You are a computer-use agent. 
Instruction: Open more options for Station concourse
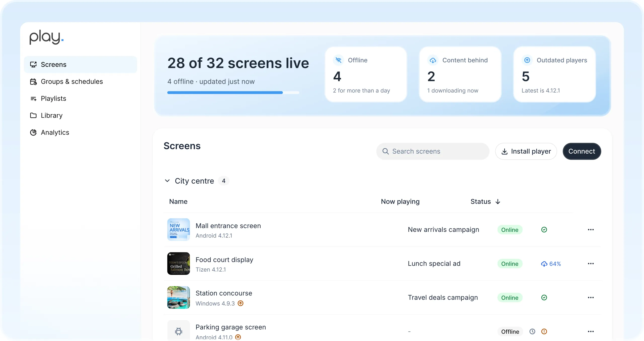pyautogui.click(x=591, y=297)
